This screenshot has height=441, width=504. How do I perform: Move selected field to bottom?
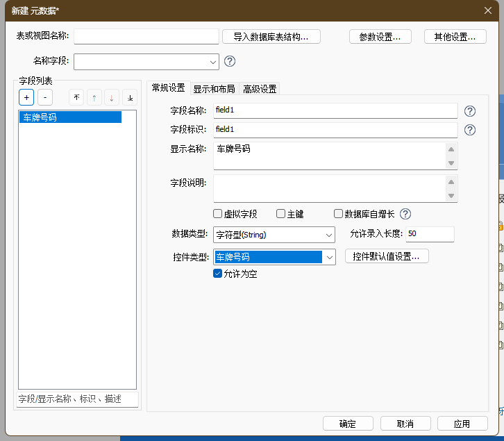point(130,98)
